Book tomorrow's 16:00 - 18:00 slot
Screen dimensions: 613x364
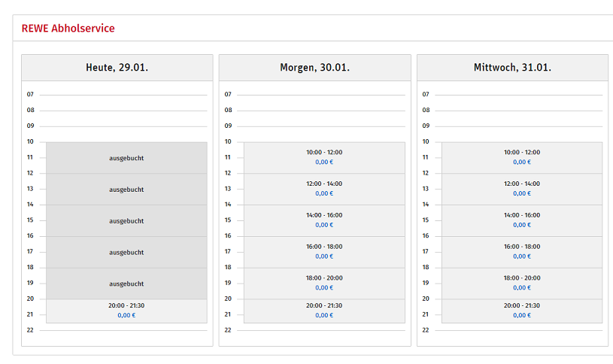(x=324, y=252)
